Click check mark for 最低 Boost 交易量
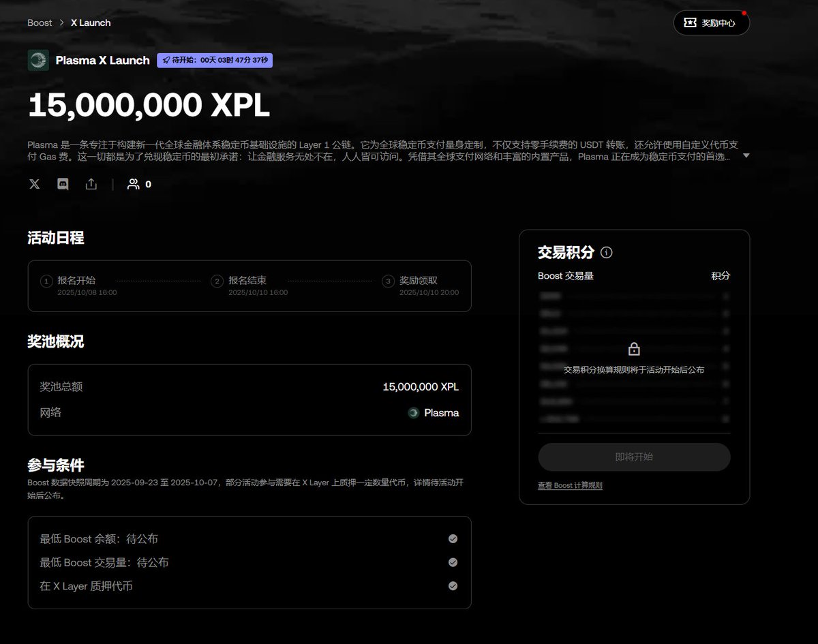Screen dimensions: 818x644 (x=453, y=562)
